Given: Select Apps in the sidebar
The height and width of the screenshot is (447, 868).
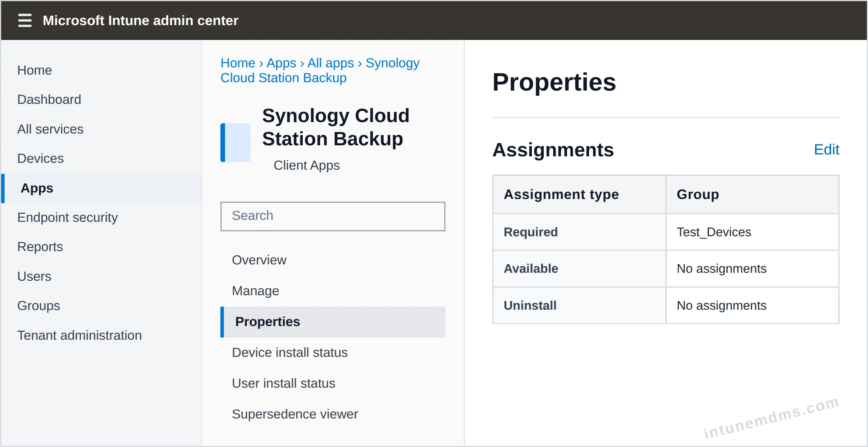Looking at the screenshot, I should (101, 188).
